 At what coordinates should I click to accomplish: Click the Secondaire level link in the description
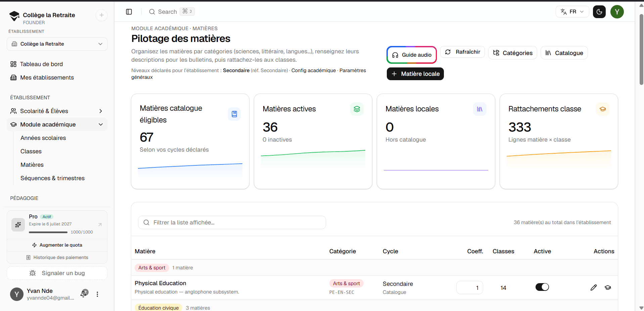coord(236,70)
